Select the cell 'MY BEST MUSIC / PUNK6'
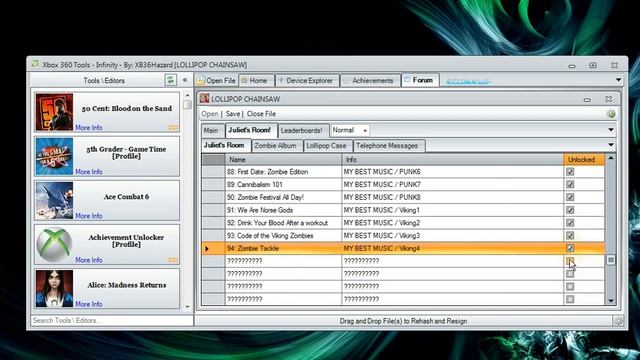 (452, 172)
